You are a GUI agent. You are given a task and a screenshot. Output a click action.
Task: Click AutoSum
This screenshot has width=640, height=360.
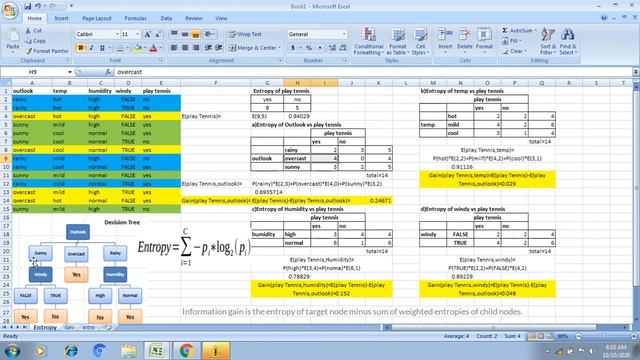point(518,31)
